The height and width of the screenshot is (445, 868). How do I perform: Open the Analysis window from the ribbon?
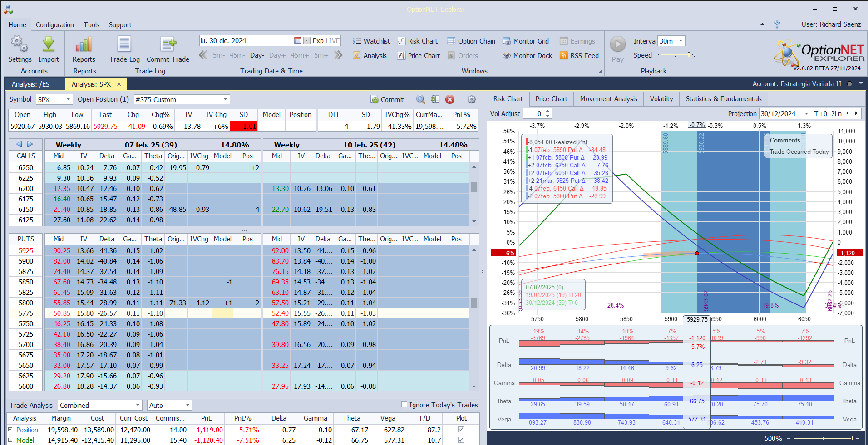click(370, 56)
